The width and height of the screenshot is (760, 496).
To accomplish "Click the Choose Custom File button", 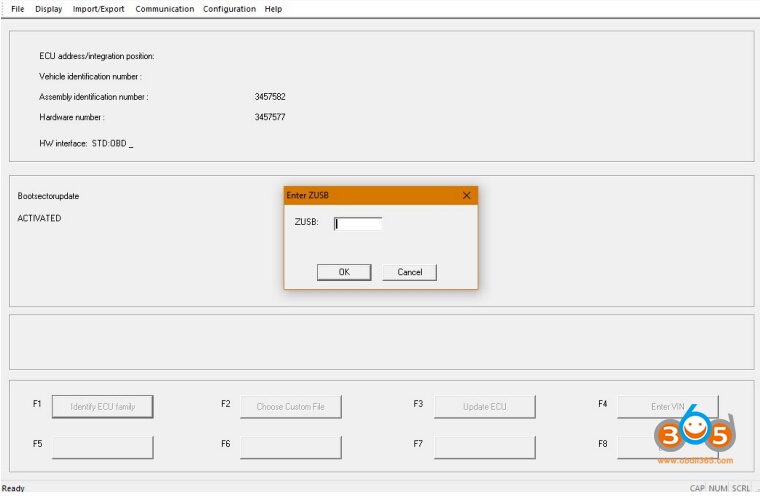I will click(x=290, y=406).
